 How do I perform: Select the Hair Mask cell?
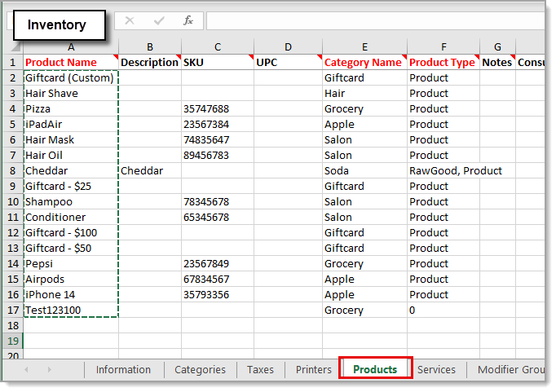click(71, 140)
